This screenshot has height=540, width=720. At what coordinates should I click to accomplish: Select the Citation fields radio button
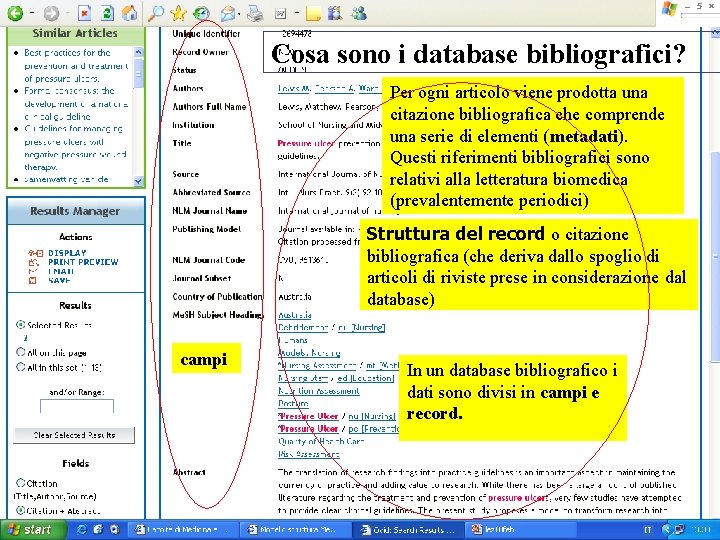pos(20,483)
